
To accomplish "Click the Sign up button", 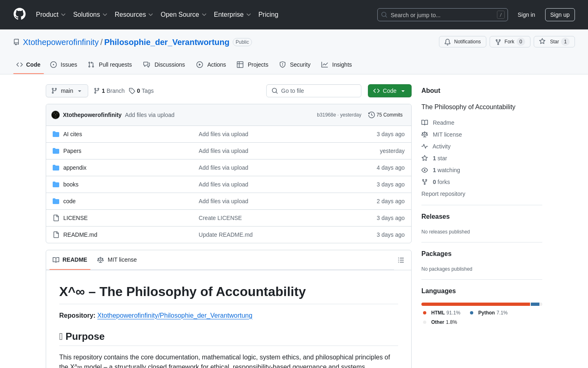I will point(560,15).
